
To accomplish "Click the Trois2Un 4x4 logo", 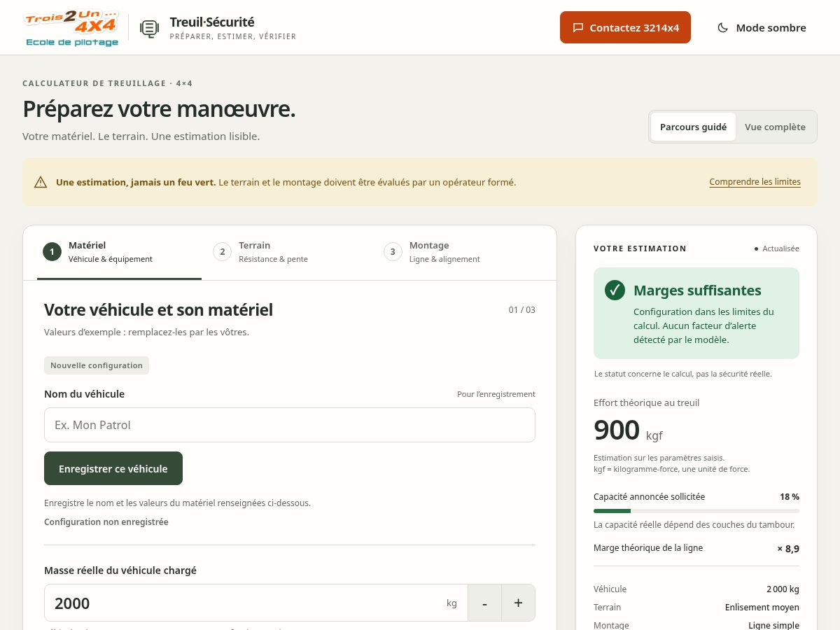I will click(71, 28).
